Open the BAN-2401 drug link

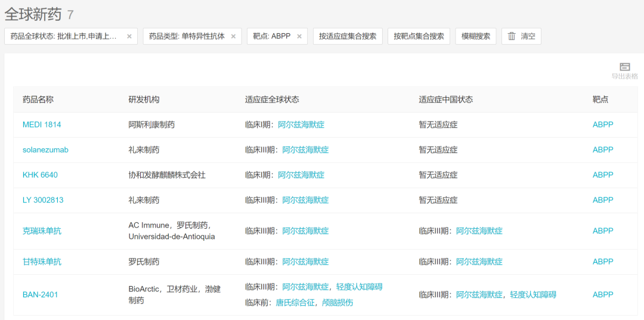tap(41, 294)
